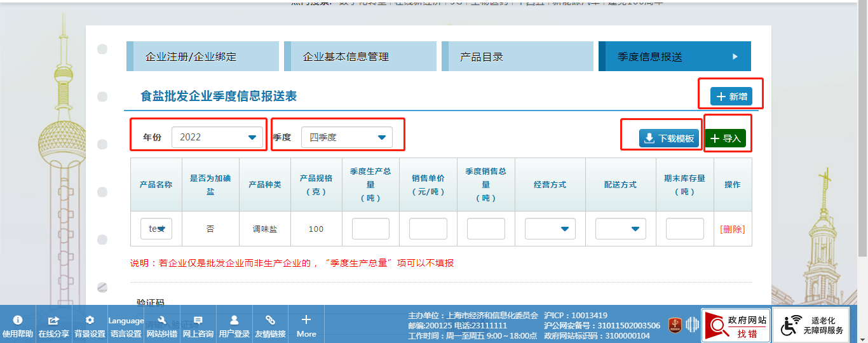The width and height of the screenshot is (868, 343).
Task: Click the 销售单价 input field
Action: pos(428,229)
